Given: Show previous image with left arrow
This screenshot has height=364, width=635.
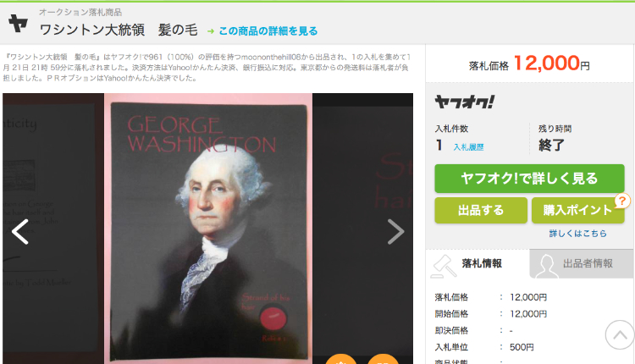Looking at the screenshot, I should [19, 232].
